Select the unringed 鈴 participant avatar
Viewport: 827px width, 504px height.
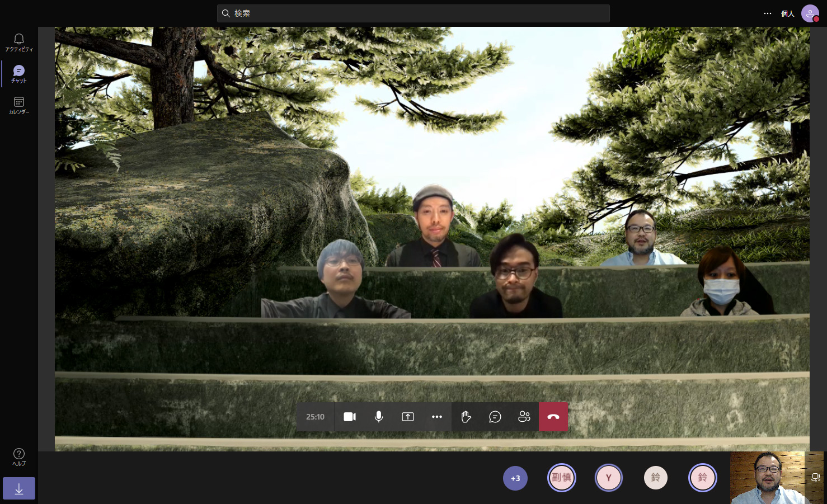coord(656,478)
